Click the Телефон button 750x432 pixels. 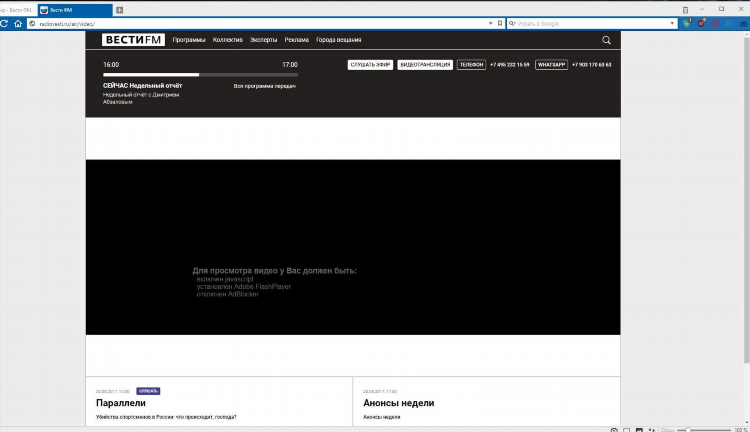pos(471,65)
